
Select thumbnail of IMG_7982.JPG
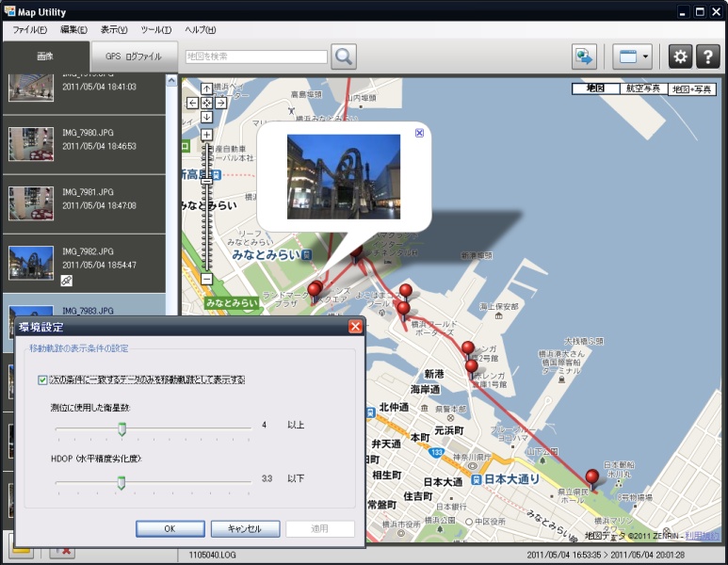coord(31,264)
